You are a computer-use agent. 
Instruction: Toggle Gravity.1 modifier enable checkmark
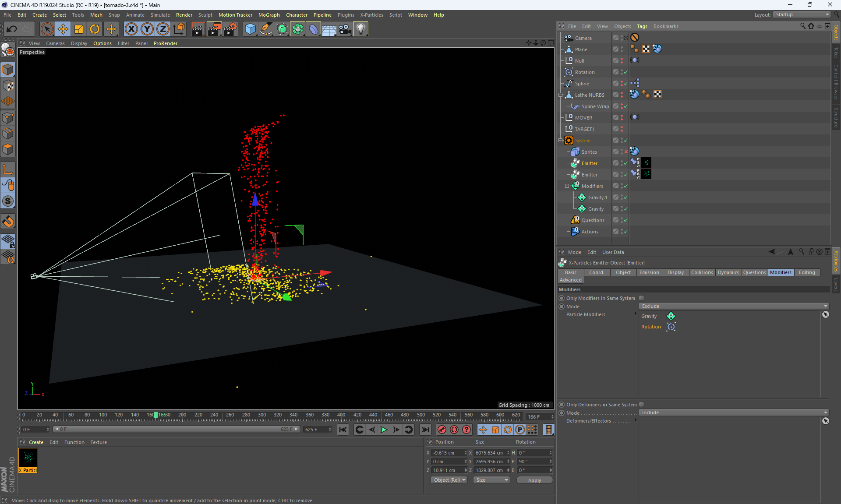coord(625,198)
